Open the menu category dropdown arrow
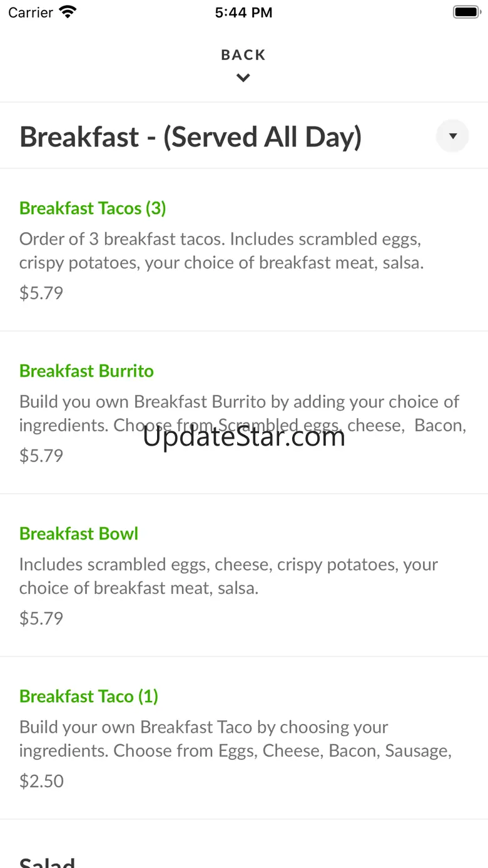This screenshot has height=868, width=488. click(452, 136)
